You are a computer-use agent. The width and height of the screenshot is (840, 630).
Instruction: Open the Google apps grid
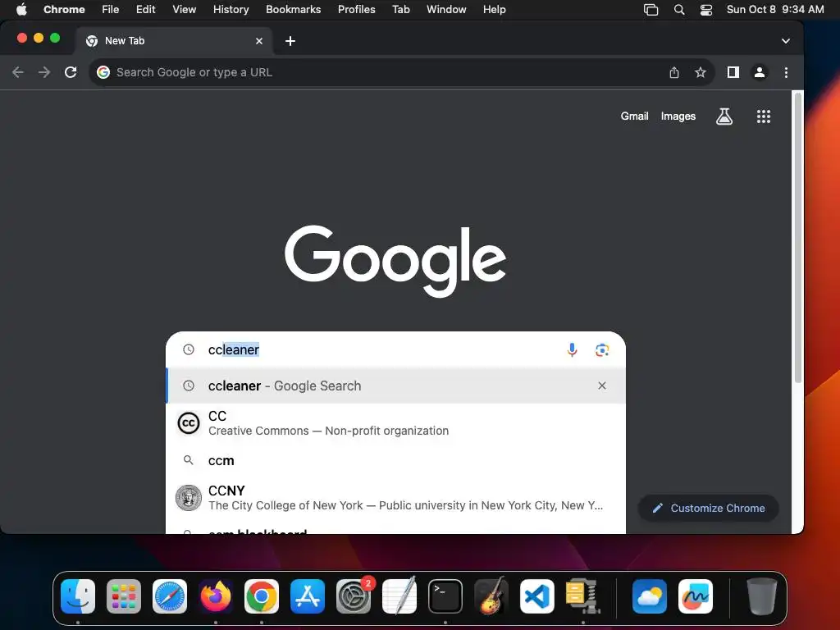point(764,116)
